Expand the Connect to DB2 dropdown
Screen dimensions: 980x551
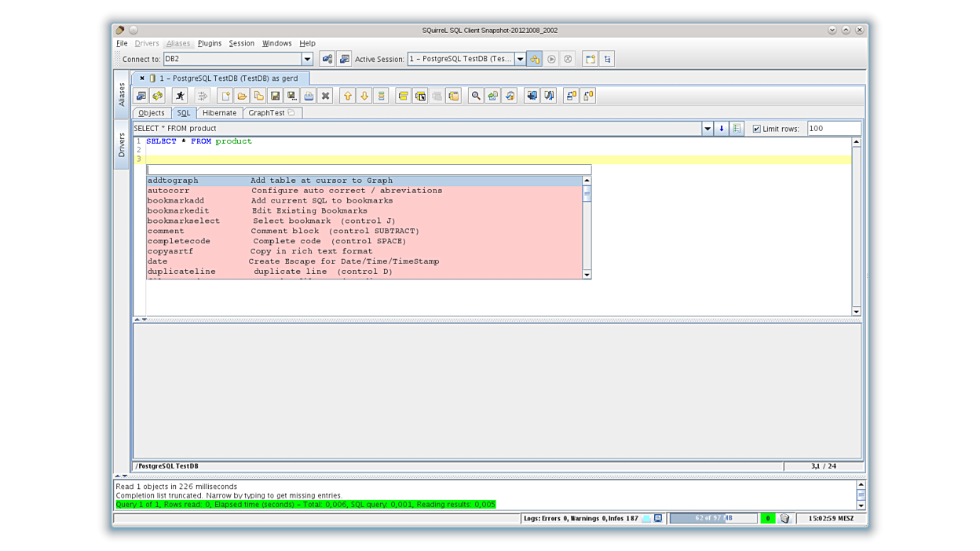(x=307, y=59)
